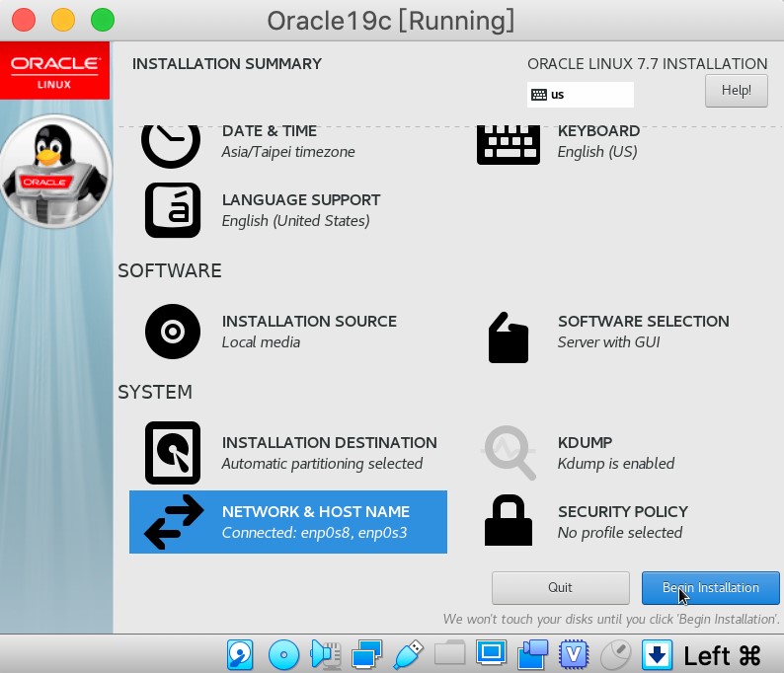The height and width of the screenshot is (673, 784).
Task: Minimize the Oracle19c VM window
Action: 63,20
